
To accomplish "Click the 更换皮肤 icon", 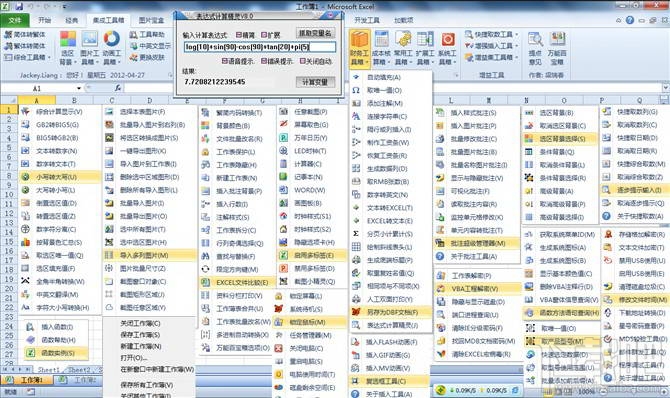I will [134, 57].
